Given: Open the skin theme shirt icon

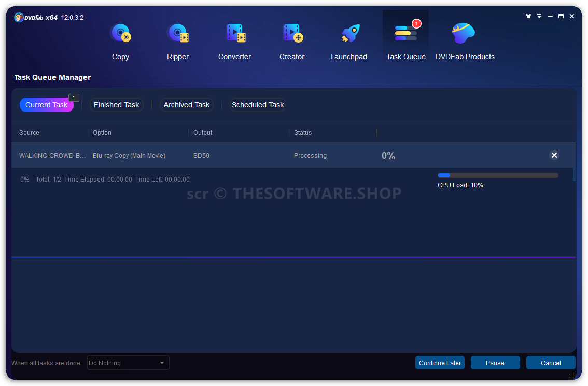Looking at the screenshot, I should pos(528,16).
